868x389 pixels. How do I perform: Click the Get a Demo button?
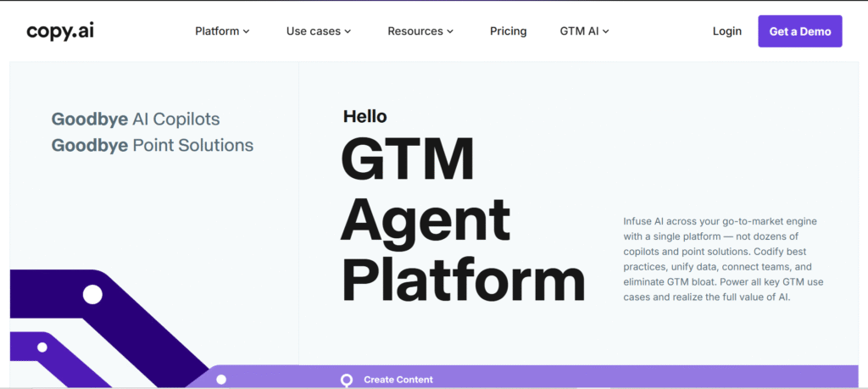click(800, 31)
